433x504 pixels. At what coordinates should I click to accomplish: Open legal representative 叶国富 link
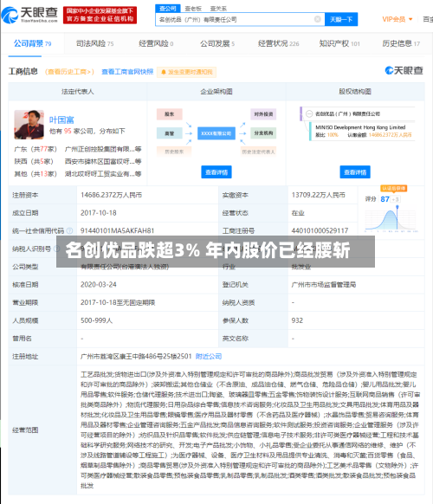pos(61,120)
